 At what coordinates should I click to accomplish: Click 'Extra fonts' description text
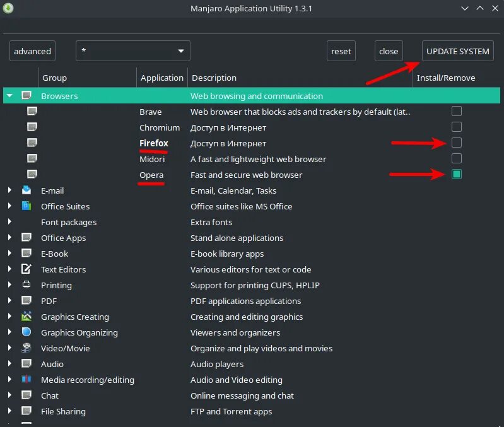pyautogui.click(x=211, y=222)
